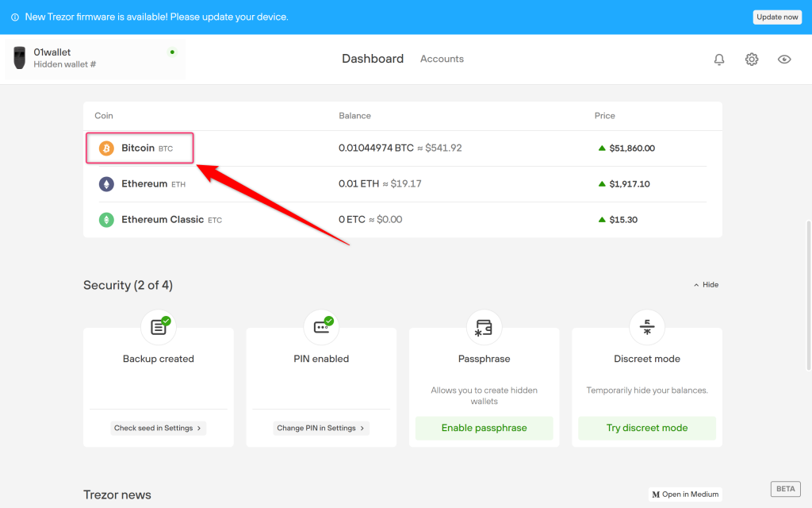
Task: Click the Discreet mode card icon
Action: pos(647,327)
